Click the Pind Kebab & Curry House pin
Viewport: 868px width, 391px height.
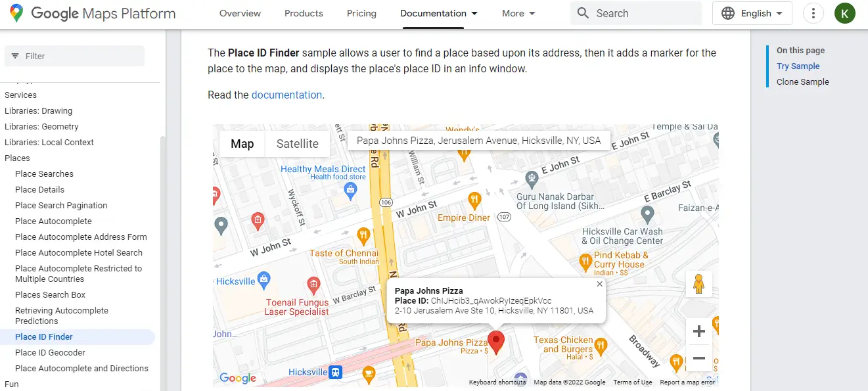coord(585,262)
